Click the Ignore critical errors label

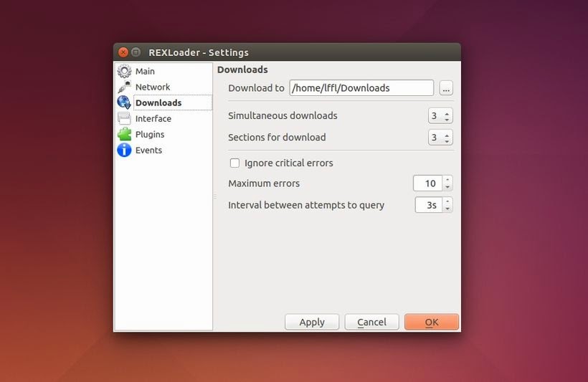[x=288, y=163]
